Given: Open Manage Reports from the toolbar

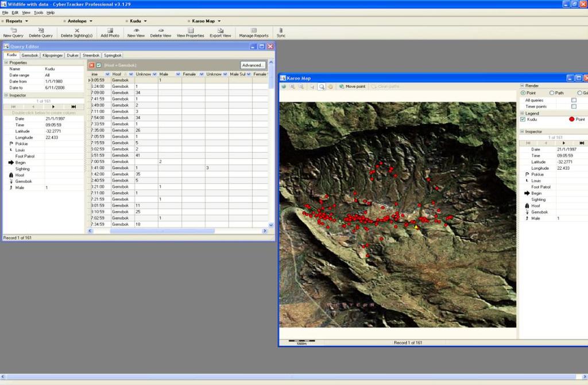Looking at the screenshot, I should (x=254, y=33).
